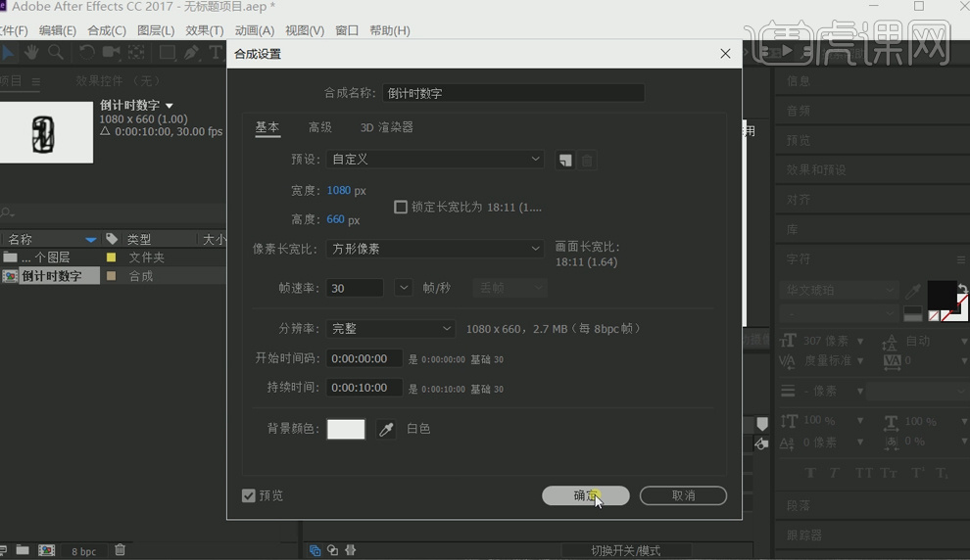Screen dimensions: 970x560
Task: Open the 合成(C) menu
Action: [x=107, y=30]
